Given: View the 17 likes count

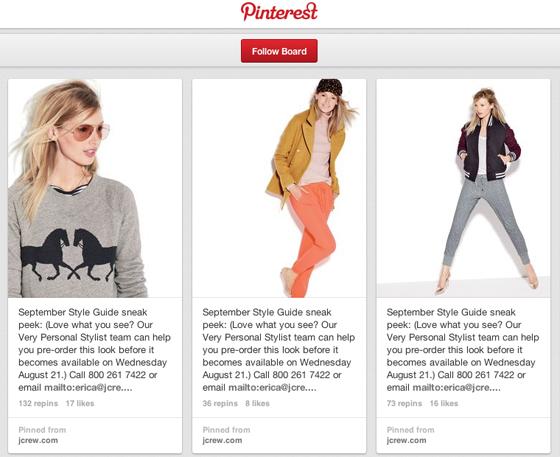Looking at the screenshot, I should [x=80, y=403].
